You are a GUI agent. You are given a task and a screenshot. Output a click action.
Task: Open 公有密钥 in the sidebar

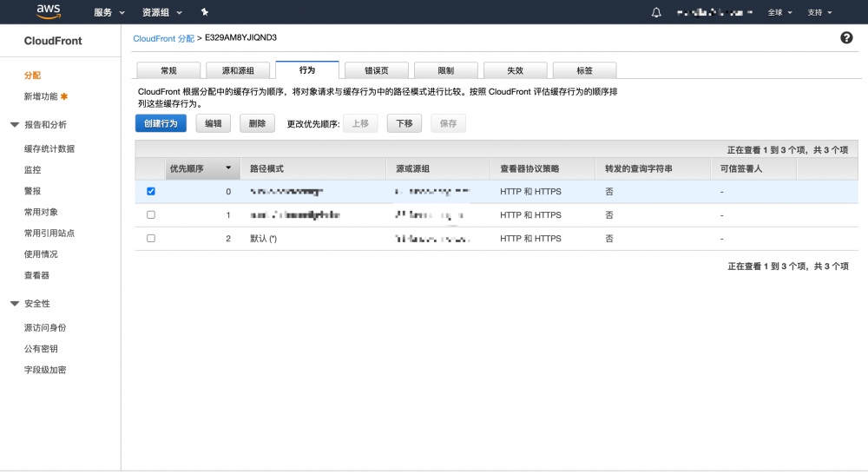click(41, 349)
